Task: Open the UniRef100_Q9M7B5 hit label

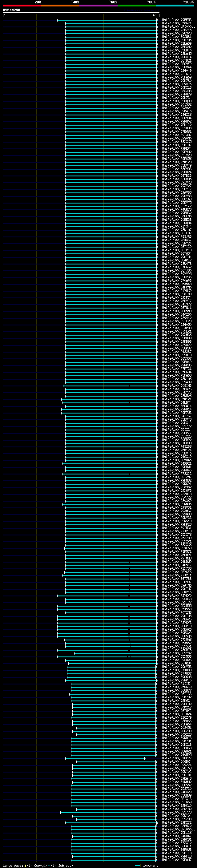Action: [x=176, y=40]
